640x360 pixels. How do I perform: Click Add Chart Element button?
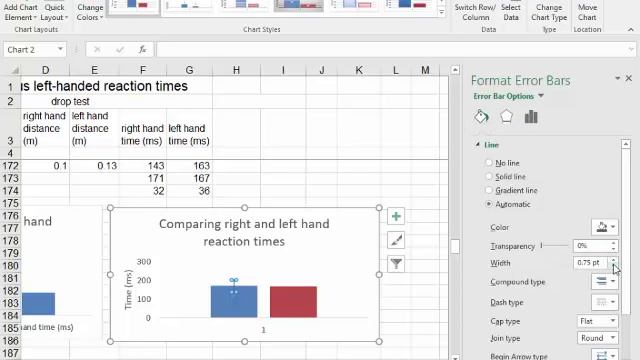point(20,12)
